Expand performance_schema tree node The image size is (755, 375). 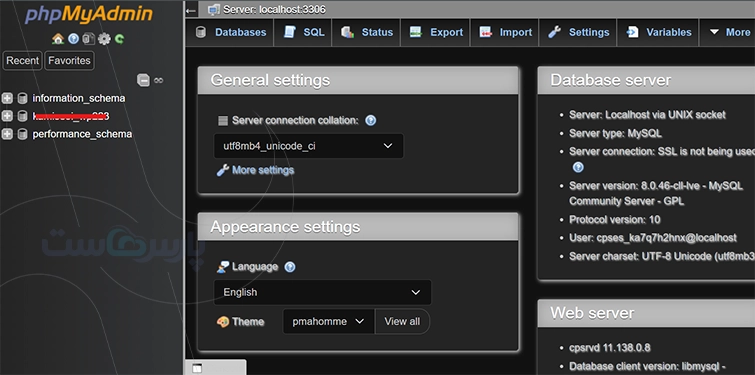7,134
